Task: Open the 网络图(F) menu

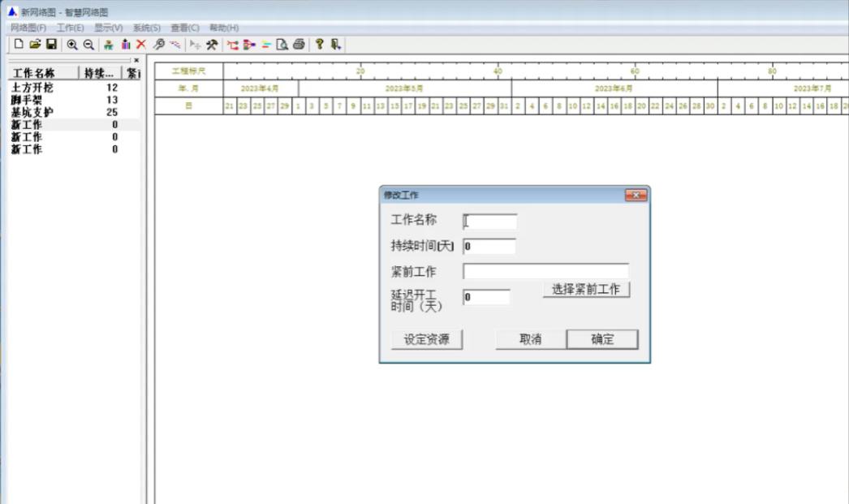Action: (28, 28)
